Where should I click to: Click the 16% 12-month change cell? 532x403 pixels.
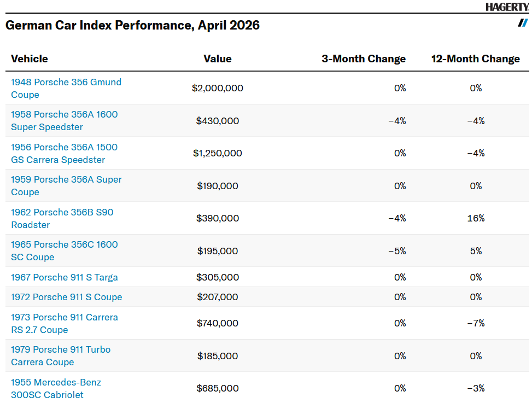[476, 218]
